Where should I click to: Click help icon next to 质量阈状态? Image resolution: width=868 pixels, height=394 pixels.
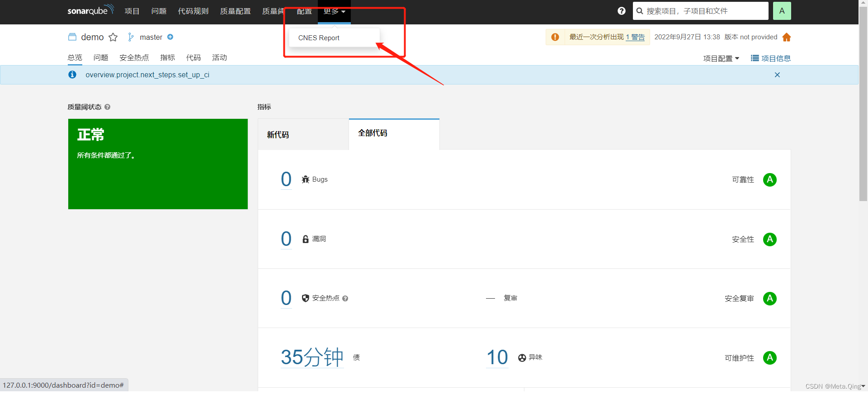tap(108, 107)
